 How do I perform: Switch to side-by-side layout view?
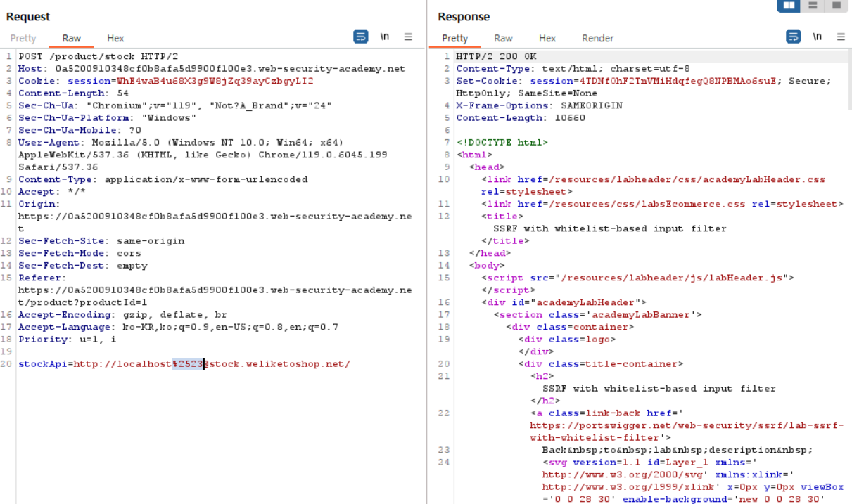tap(789, 6)
